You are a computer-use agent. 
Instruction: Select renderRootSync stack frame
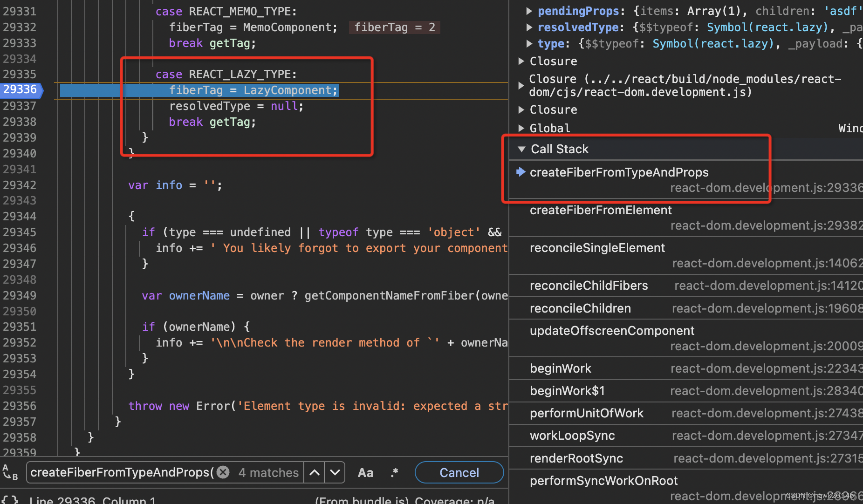(x=686, y=458)
